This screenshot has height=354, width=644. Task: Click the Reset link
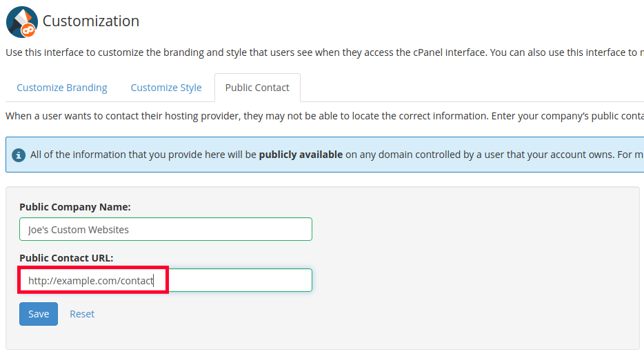[x=82, y=314]
